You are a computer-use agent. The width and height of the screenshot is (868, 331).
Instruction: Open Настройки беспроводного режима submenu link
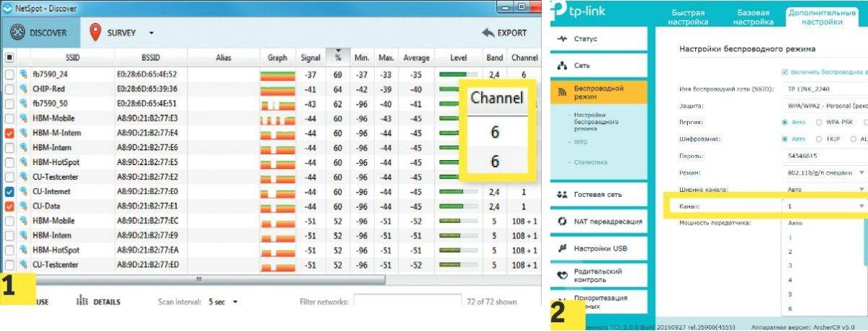tap(595, 122)
